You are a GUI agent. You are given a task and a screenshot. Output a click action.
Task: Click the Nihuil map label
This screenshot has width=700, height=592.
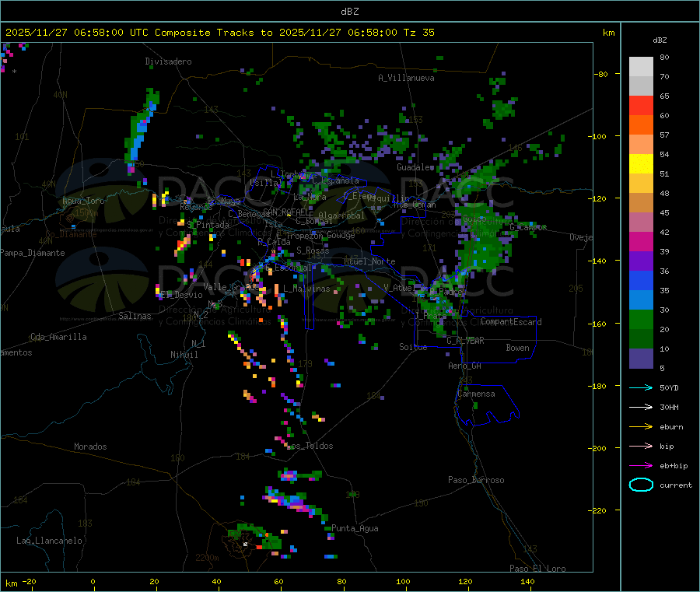[184, 355]
